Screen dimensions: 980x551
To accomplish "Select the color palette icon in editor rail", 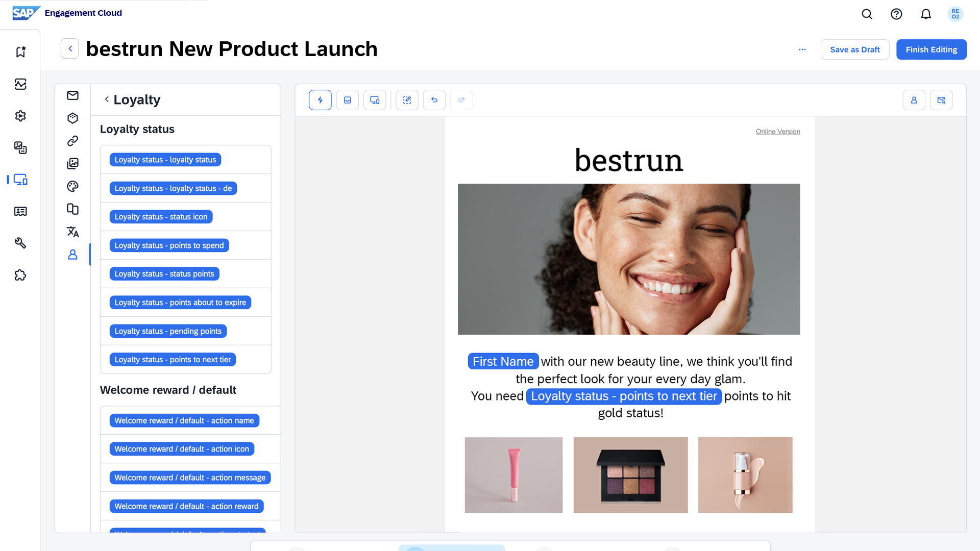I will 72,186.
